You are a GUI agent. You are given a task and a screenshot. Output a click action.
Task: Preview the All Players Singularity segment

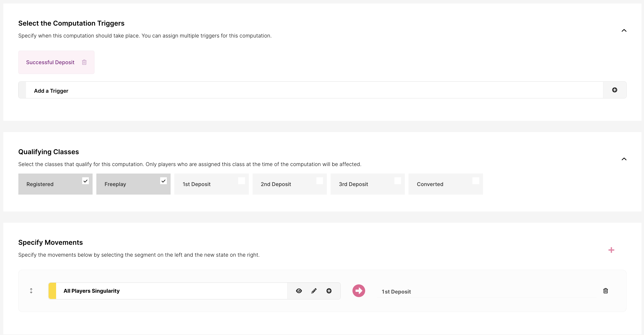pyautogui.click(x=299, y=291)
